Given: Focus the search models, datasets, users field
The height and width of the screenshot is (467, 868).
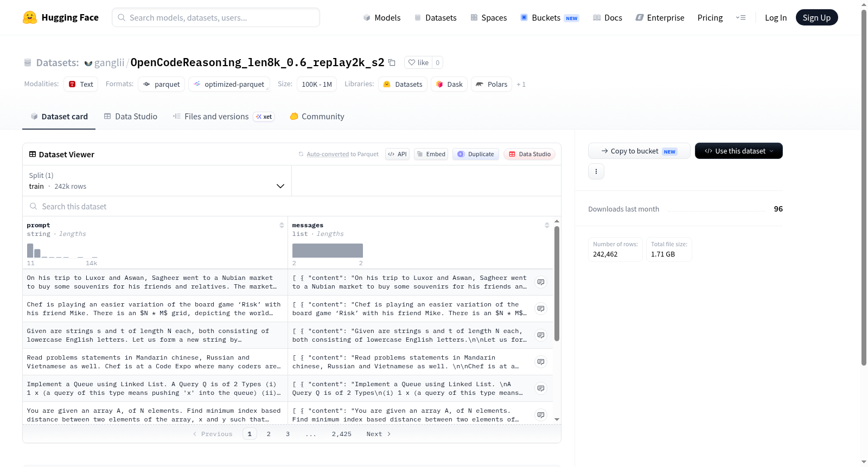Looking at the screenshot, I should coord(216,17).
